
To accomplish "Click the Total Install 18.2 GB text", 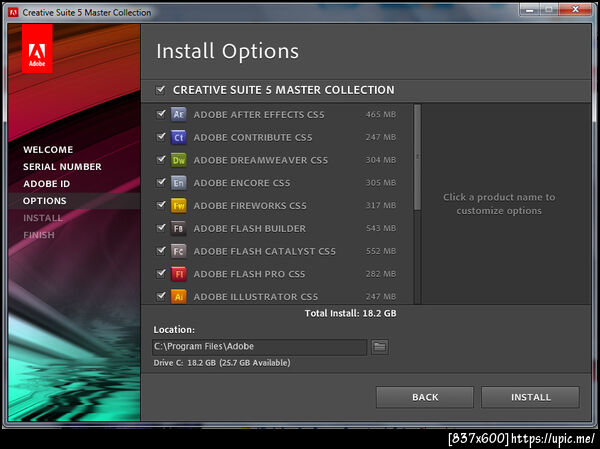I will (351, 313).
